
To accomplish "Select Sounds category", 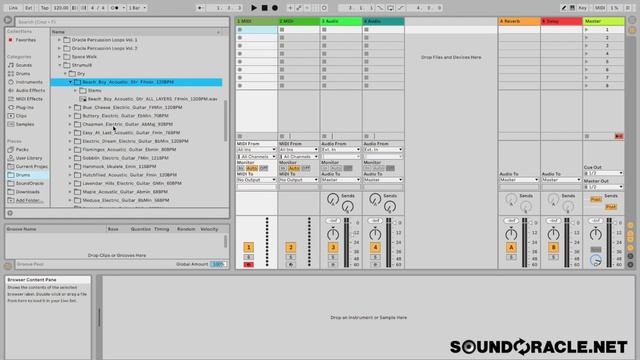I will point(24,65).
